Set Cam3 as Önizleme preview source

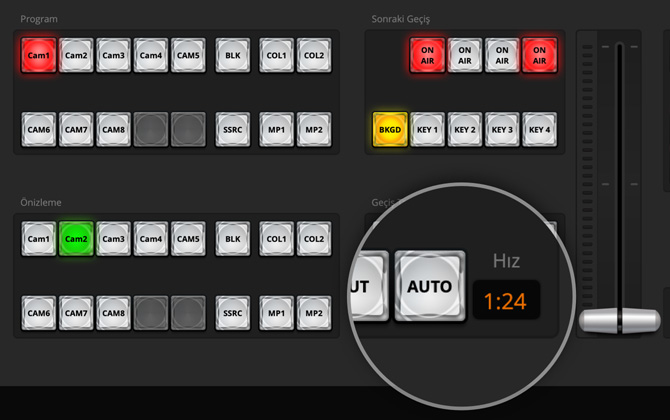(114, 239)
